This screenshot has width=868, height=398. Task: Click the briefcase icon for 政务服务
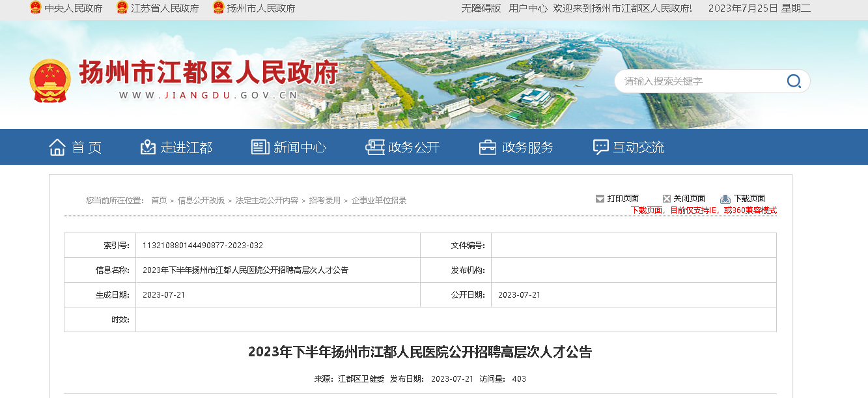point(487,147)
